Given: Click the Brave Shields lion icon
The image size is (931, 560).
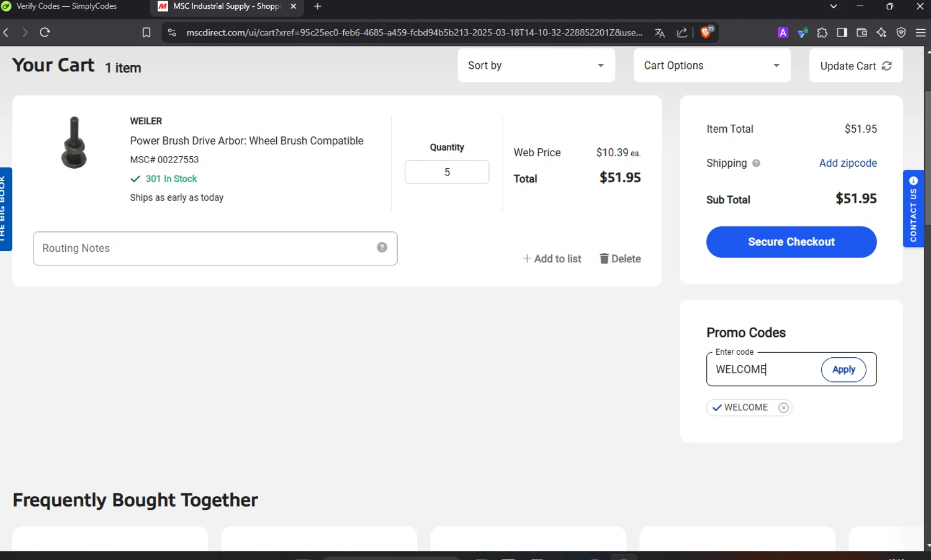Looking at the screenshot, I should [706, 32].
